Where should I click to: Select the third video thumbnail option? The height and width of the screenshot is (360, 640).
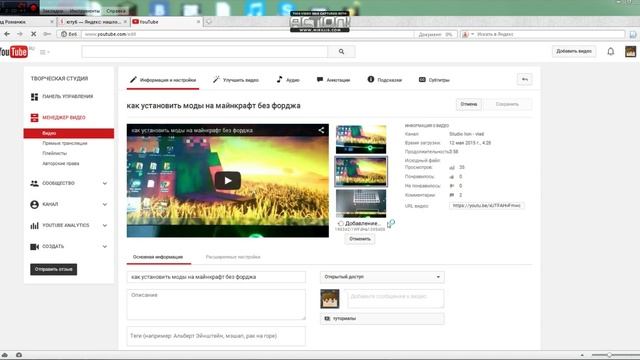click(361, 204)
